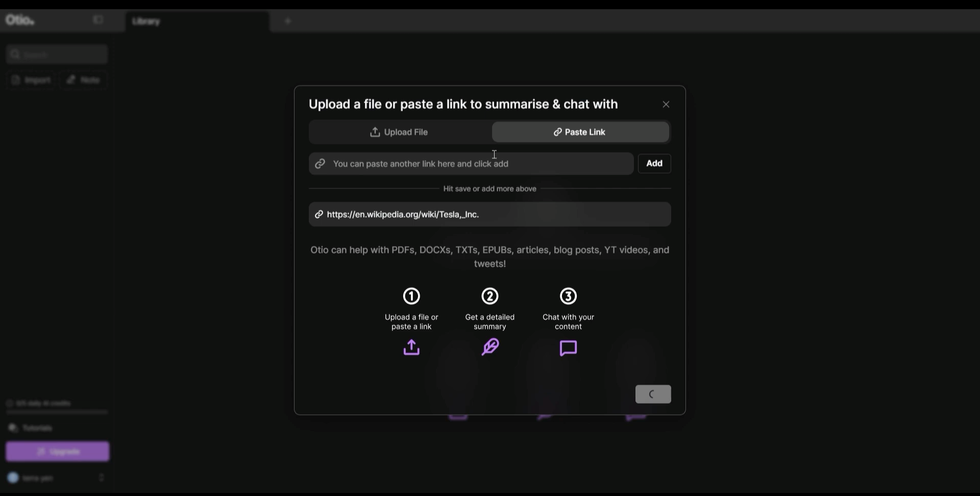
Task: Select the Paste Link tab
Action: click(580, 132)
